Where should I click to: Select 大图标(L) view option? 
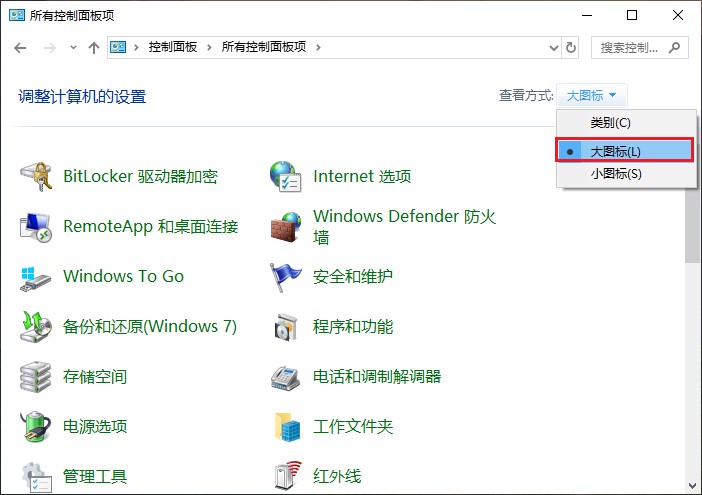click(625, 151)
